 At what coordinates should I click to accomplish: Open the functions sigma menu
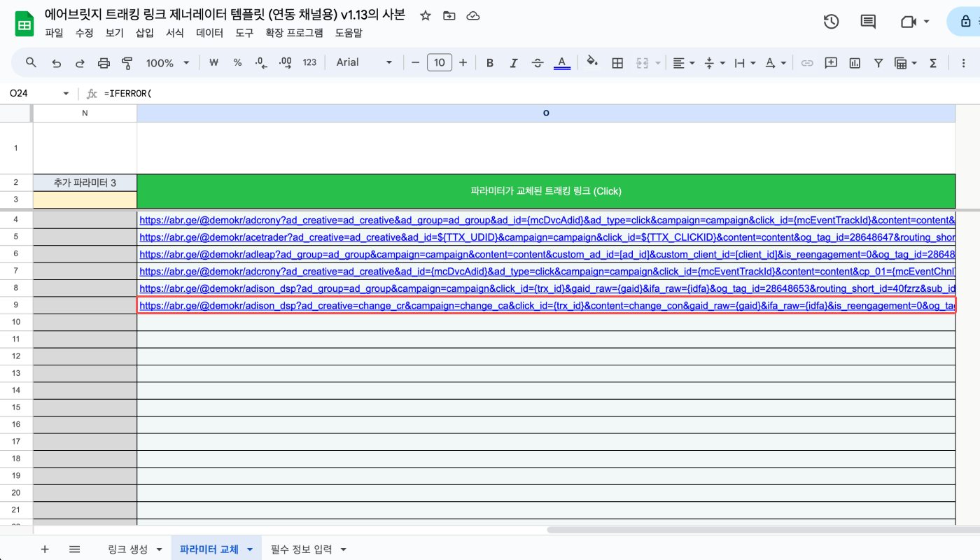933,63
